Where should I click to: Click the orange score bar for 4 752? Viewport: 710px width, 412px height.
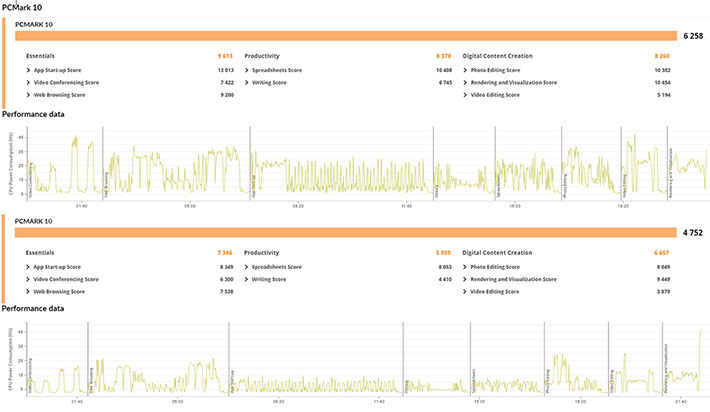coord(346,233)
